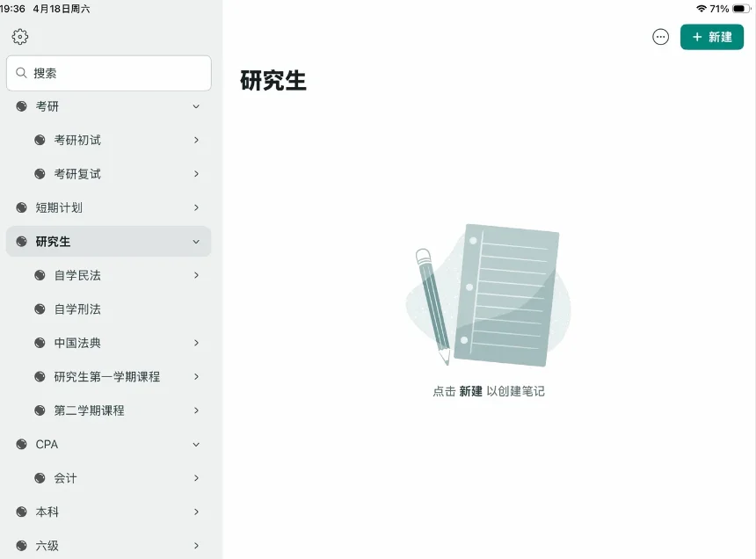Open the 研究生第一学期课程 notebook

[109, 376]
